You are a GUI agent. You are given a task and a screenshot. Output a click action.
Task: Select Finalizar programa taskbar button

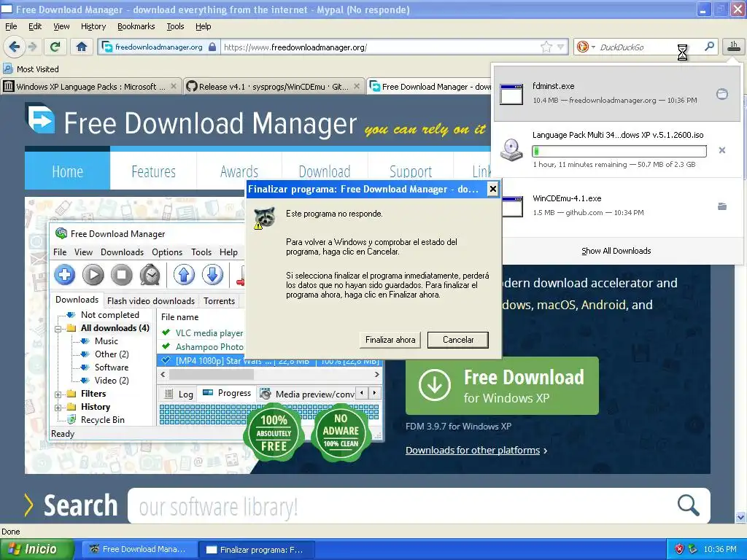pyautogui.click(x=255, y=549)
